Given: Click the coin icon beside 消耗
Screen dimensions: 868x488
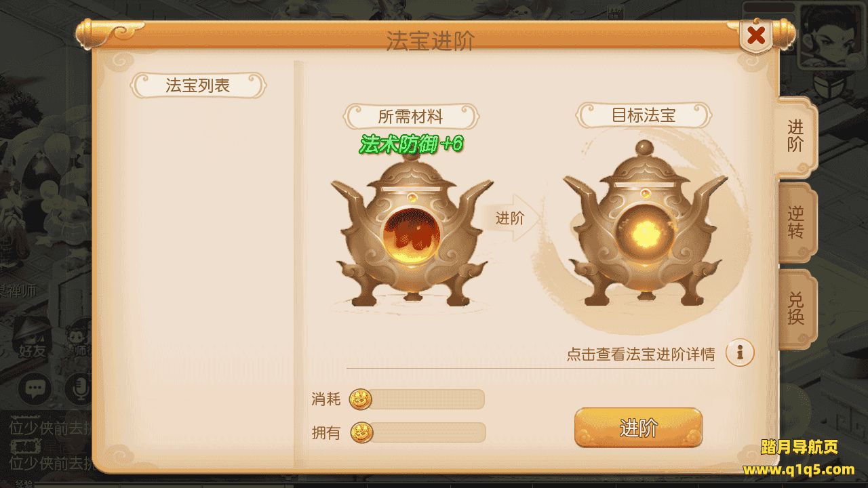Looking at the screenshot, I should (361, 400).
